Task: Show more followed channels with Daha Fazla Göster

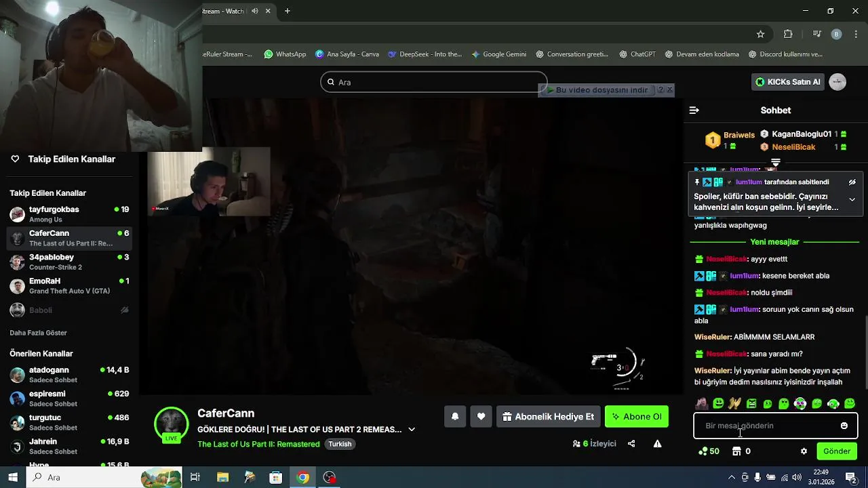Action: click(x=38, y=333)
